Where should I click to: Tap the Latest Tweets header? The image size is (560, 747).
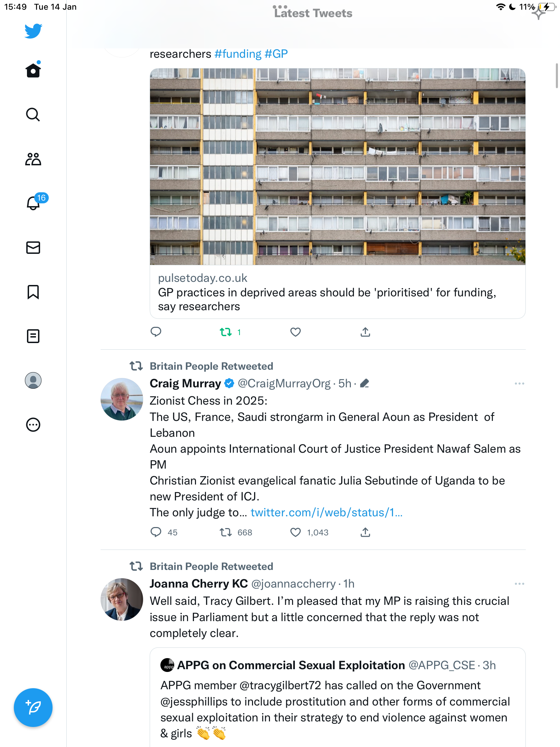click(313, 13)
